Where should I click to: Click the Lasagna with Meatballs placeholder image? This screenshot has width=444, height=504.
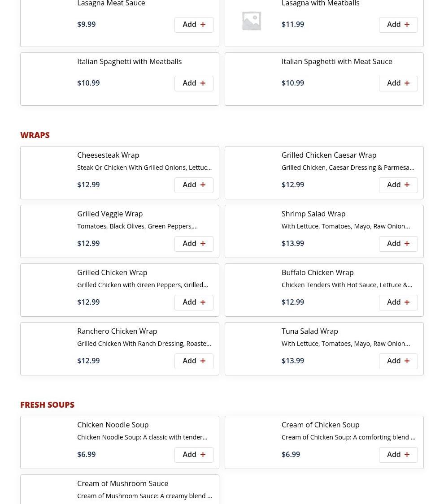coord(252,21)
